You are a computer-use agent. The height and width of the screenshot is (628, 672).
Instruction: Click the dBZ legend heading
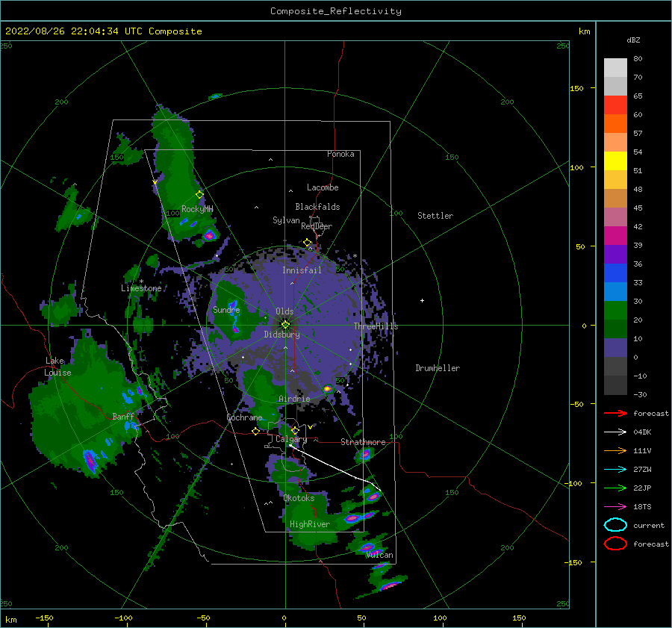pyautogui.click(x=633, y=40)
